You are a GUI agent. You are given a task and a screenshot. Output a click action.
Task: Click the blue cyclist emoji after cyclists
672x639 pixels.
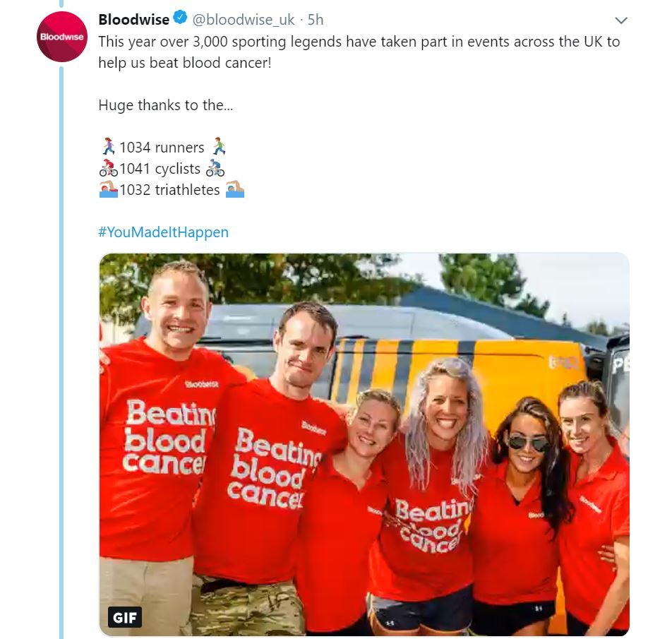[215, 168]
